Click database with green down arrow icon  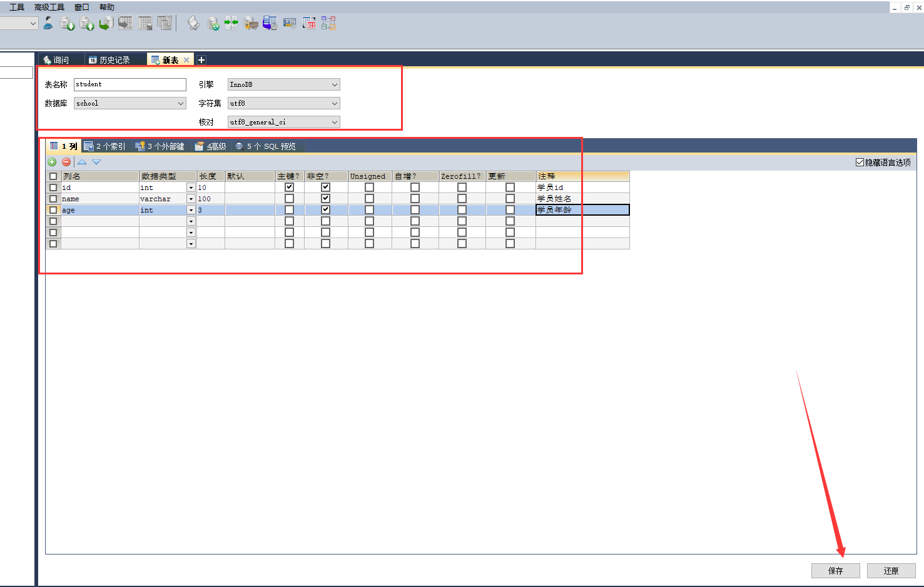67,23
